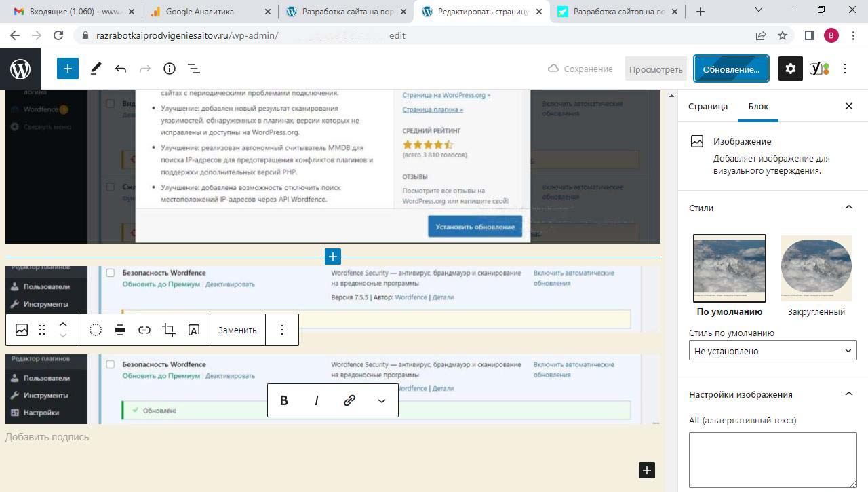Open the default style dropdown
This screenshot has width=868, height=492.
772,351
